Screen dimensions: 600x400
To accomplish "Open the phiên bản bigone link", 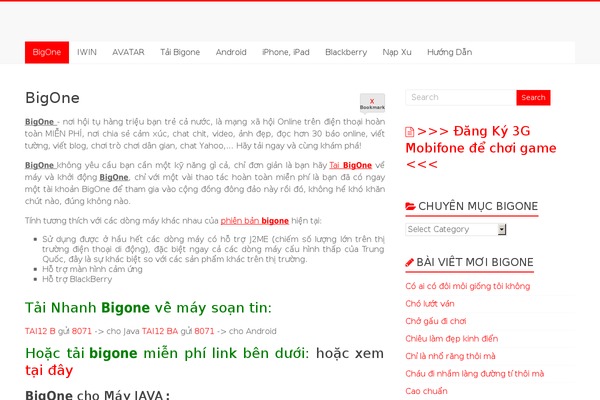I will point(254,221).
